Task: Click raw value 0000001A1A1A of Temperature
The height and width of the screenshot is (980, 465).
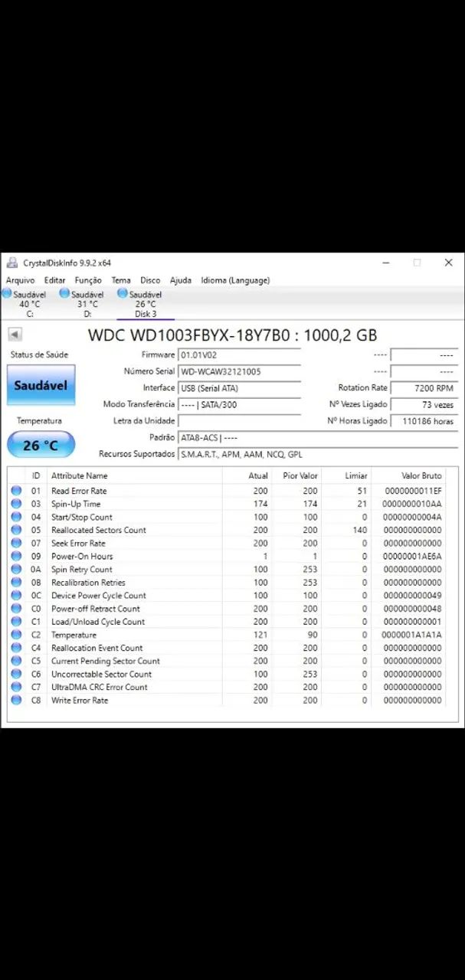Action: click(412, 635)
